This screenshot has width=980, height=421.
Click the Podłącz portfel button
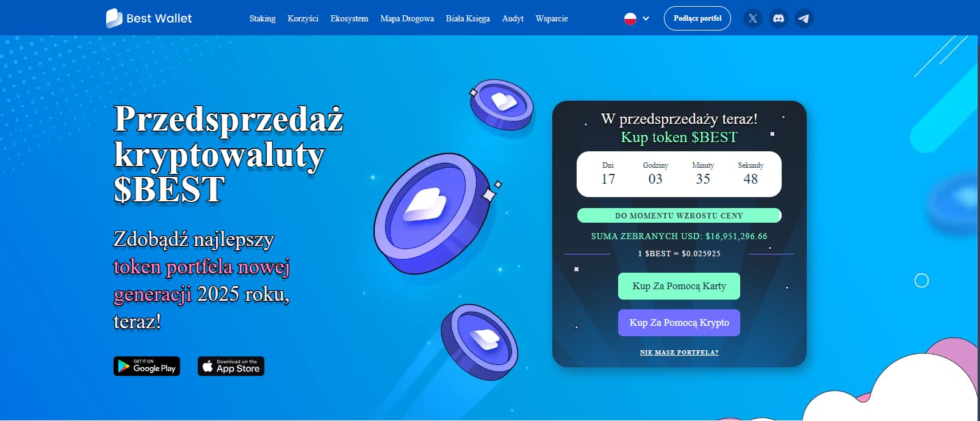tap(697, 18)
